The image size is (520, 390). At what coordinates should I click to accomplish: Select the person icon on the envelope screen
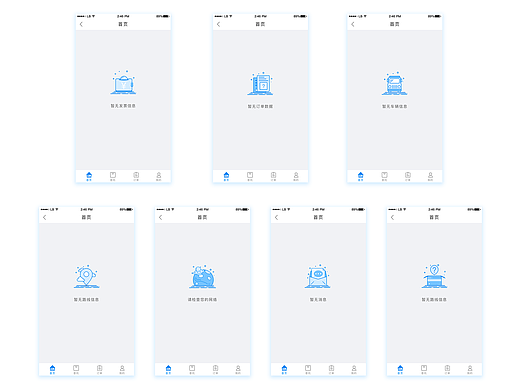click(354, 369)
